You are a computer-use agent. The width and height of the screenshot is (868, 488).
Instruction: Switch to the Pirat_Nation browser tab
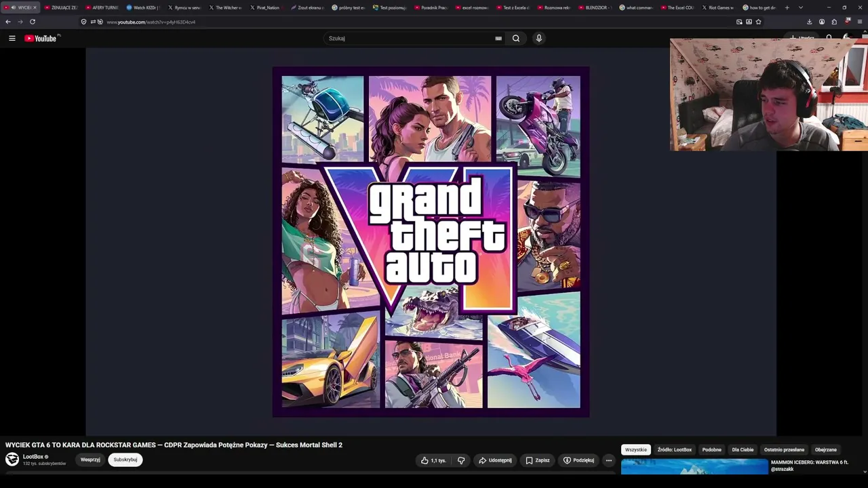click(268, 7)
